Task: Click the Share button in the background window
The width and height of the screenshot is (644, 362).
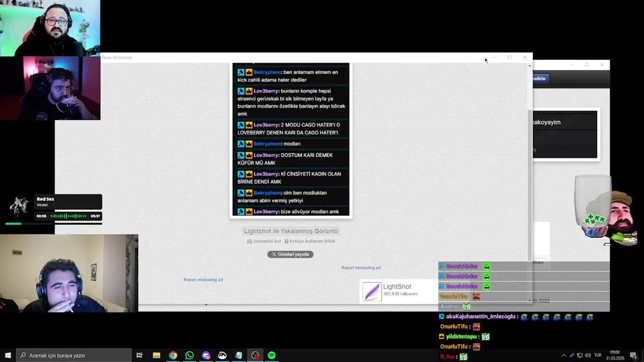Action: tap(538, 262)
